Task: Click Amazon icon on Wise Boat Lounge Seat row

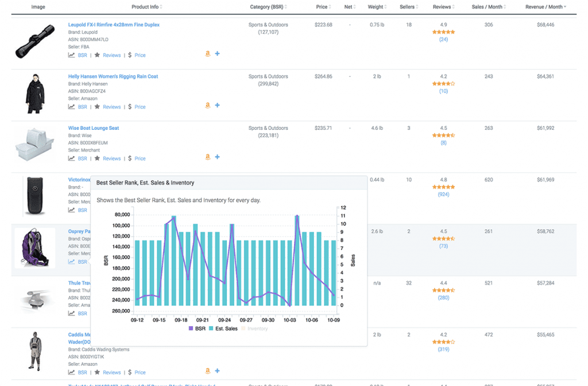Action: click(207, 157)
